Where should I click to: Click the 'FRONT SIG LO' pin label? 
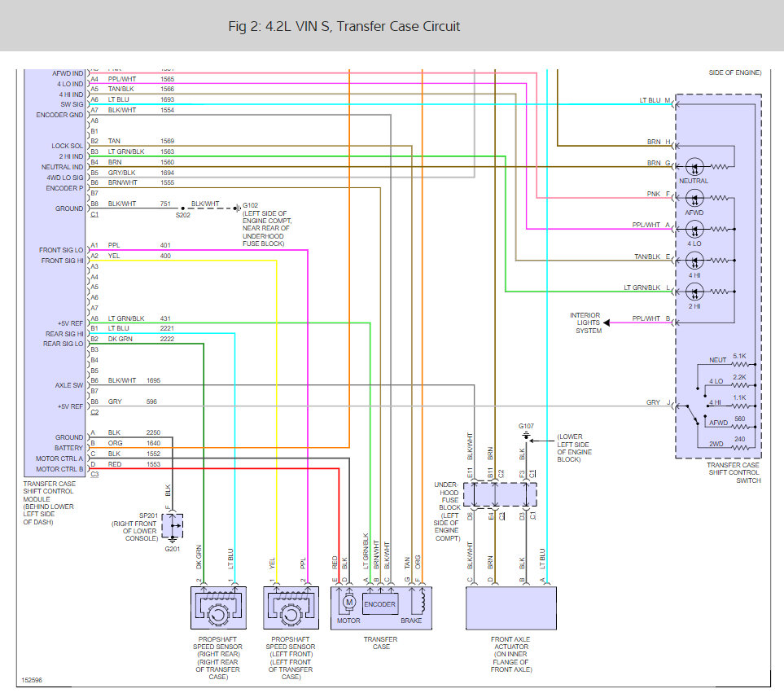click(x=61, y=250)
